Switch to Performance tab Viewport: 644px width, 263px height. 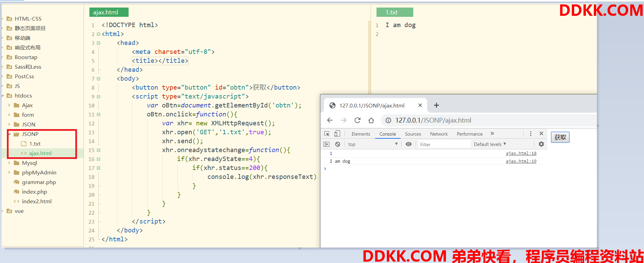click(470, 134)
